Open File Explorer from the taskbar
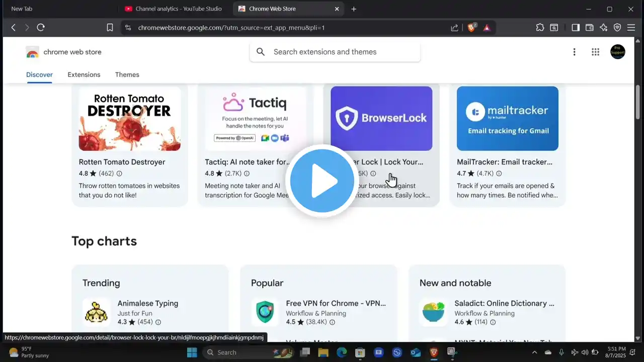This screenshot has width=644, height=362. coord(323,352)
